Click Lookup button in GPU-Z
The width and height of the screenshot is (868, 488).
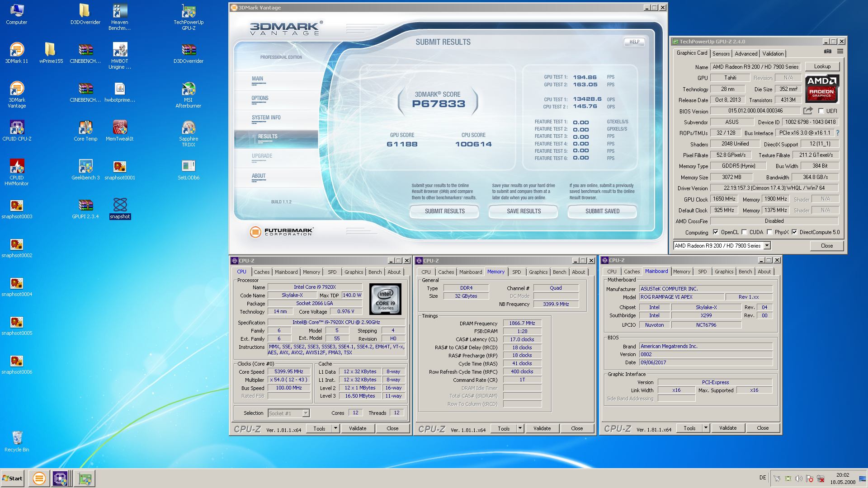(822, 66)
